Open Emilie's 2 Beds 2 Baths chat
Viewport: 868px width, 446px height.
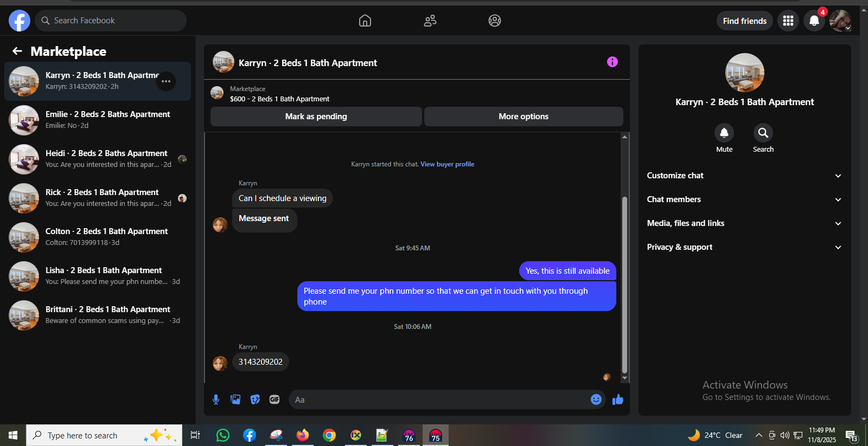[x=98, y=120]
